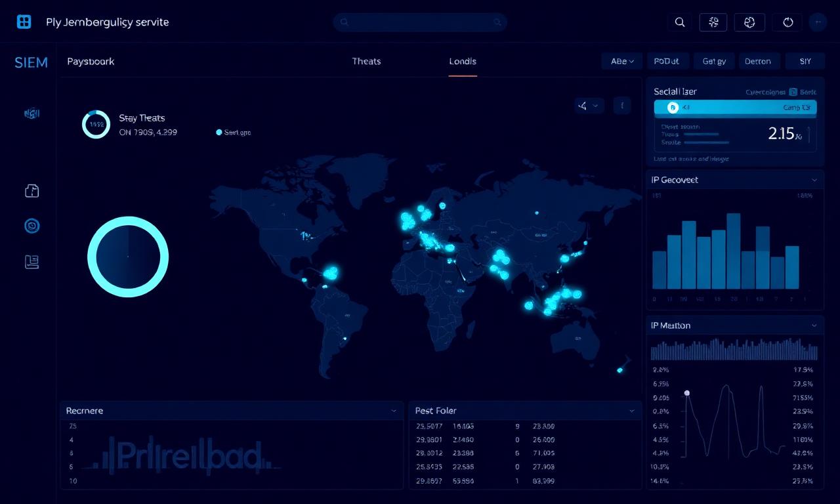The width and height of the screenshot is (840, 504).
Task: Switch to the Londls tab
Action: click(x=463, y=61)
